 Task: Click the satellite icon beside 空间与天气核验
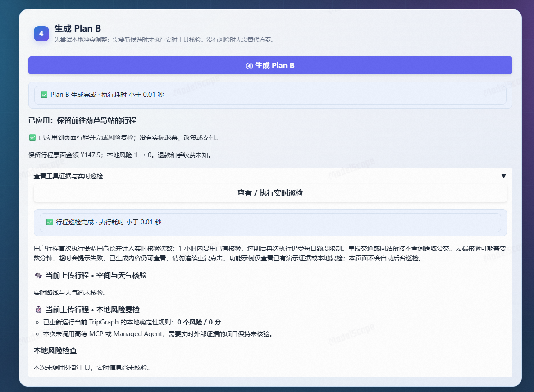point(38,275)
